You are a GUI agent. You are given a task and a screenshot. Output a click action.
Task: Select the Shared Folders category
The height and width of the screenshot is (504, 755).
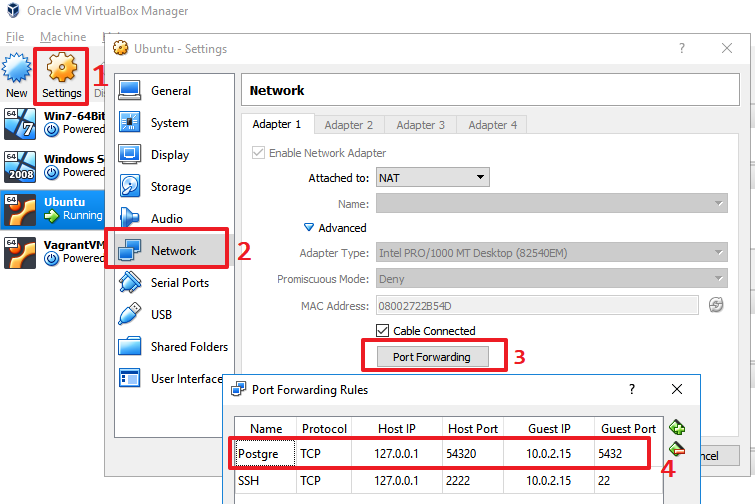(x=189, y=347)
